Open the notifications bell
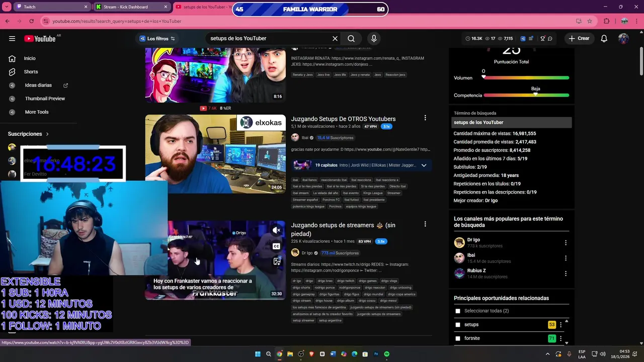The image size is (644, 362). [x=604, y=39]
